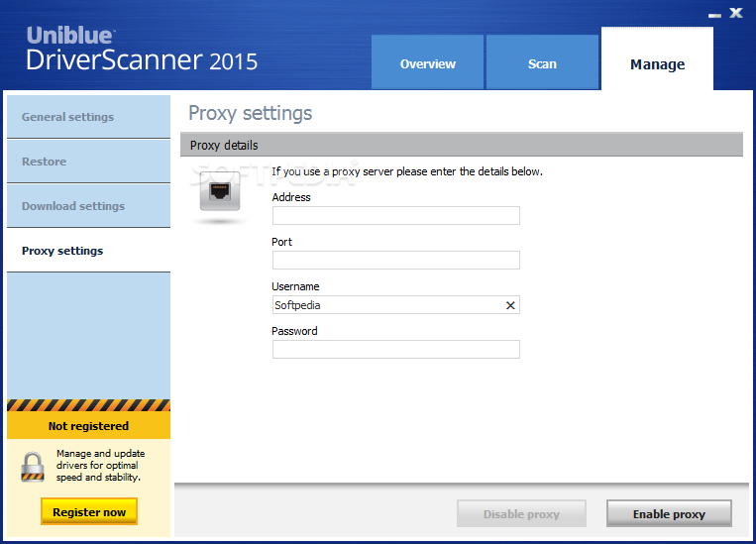Click the Proxy settings page heading
This screenshot has height=544, width=756.
(251, 114)
